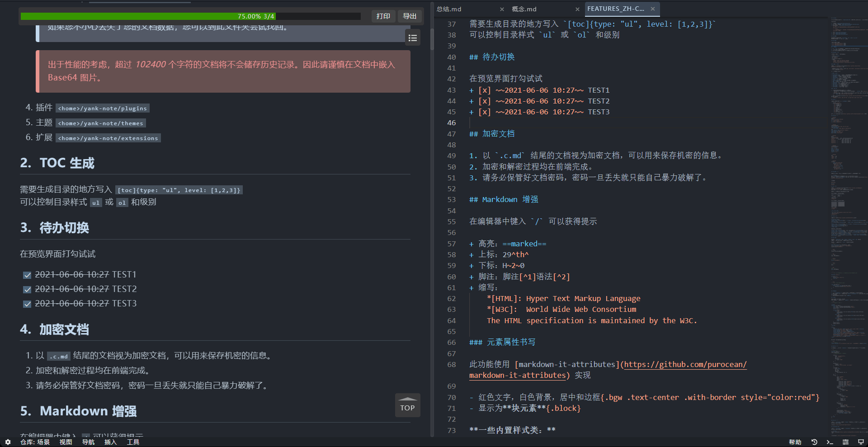This screenshot has height=447, width=868.
Task: Click the [toc]{type: "ul", level: [1,2,3]} code in preview
Action: (179, 190)
